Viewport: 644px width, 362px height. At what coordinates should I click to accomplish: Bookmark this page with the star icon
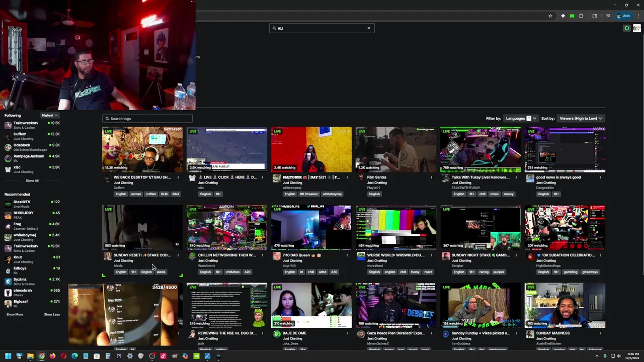pos(550,16)
